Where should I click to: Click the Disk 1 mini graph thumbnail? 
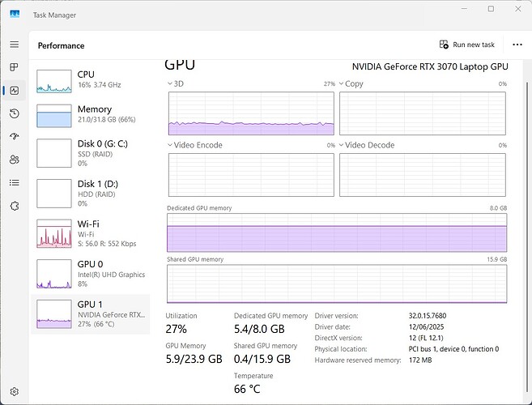(x=54, y=193)
